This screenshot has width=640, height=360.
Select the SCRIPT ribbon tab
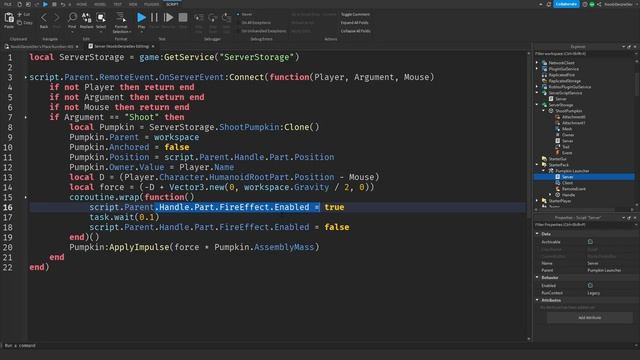pyautogui.click(x=172, y=4)
